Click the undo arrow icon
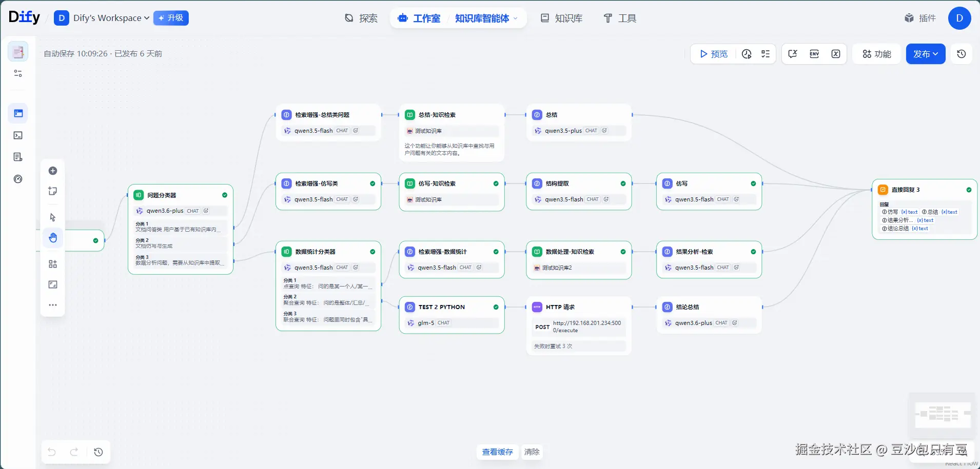The width and height of the screenshot is (980, 469). (x=52, y=452)
